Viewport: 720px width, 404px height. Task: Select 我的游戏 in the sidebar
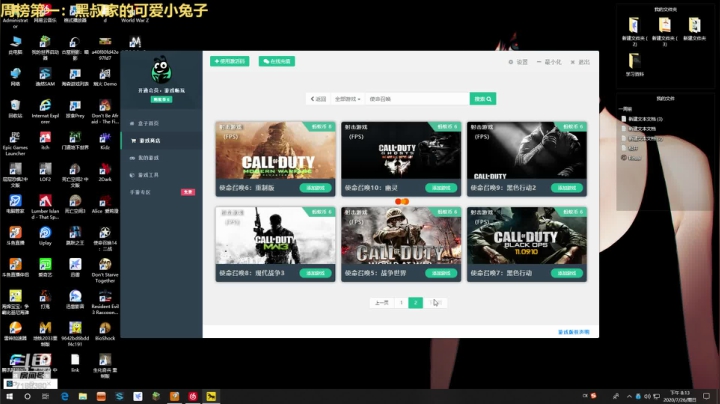pyautogui.click(x=161, y=158)
